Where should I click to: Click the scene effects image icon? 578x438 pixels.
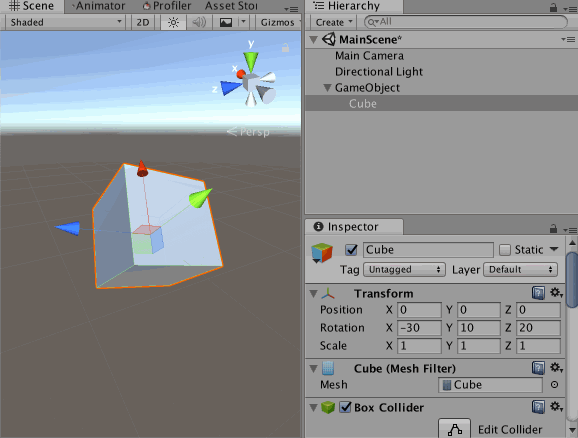tap(226, 22)
